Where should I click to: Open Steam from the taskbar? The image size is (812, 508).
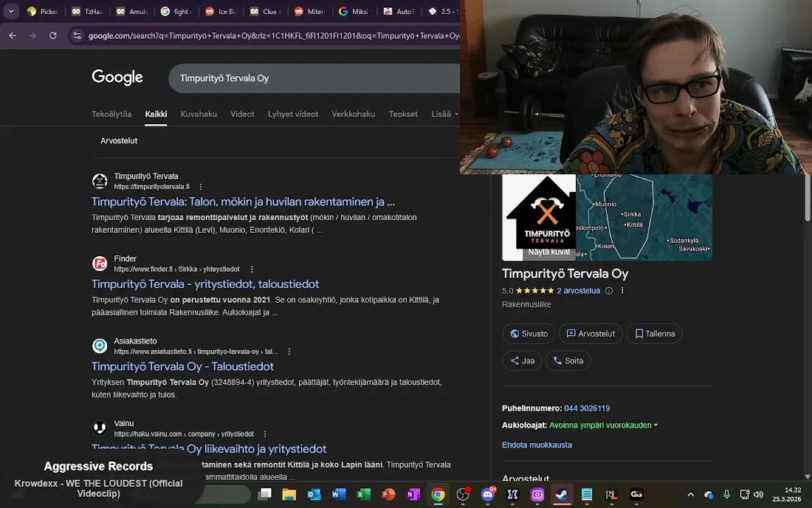click(562, 495)
